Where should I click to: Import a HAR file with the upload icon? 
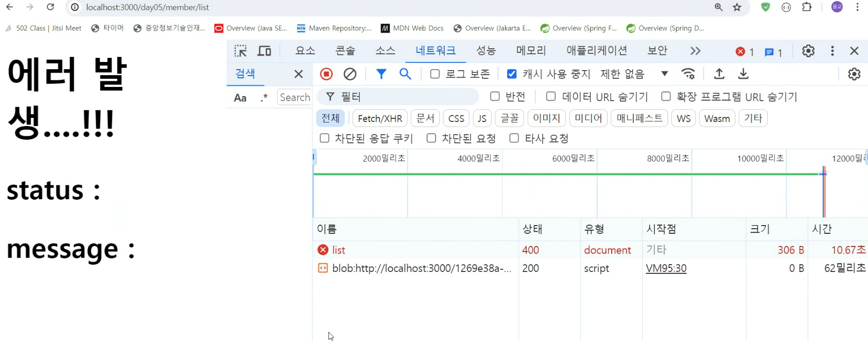point(719,74)
